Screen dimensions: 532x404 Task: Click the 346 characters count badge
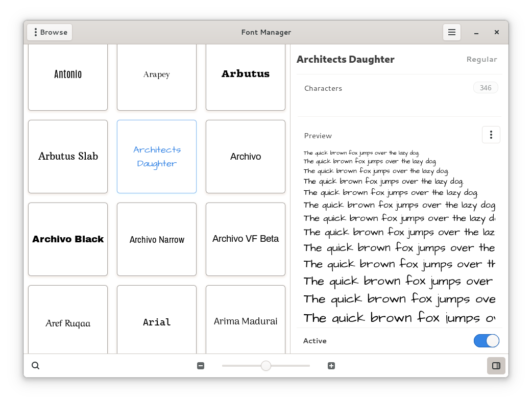tap(485, 88)
